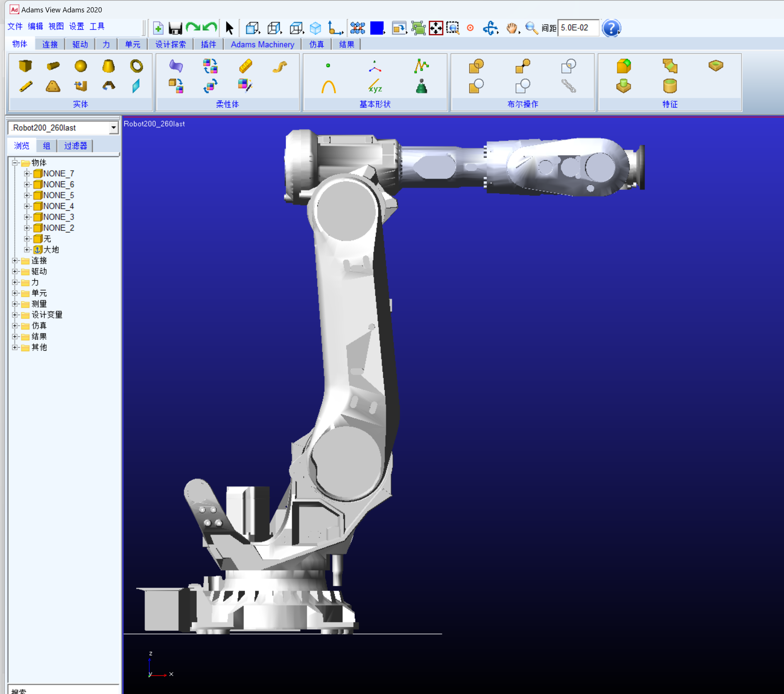The image size is (784, 694).
Task: Expand the NONE_7 body node
Action: point(27,174)
